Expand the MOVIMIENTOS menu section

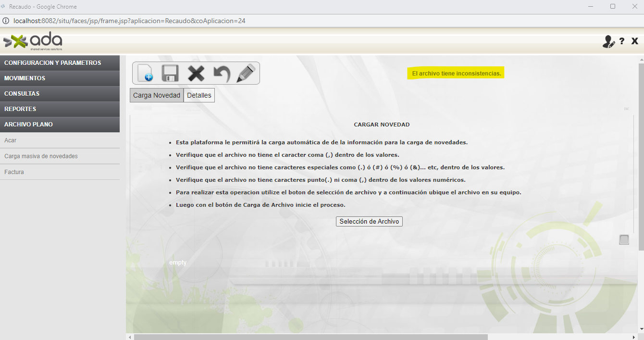[60, 78]
